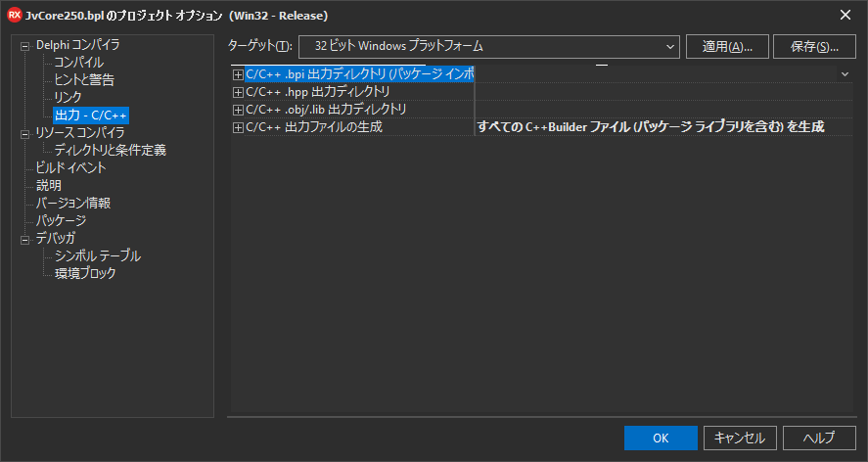Viewport: 868px width, 462px height.
Task: Select コンパイル in the options tree
Action: tap(78, 62)
